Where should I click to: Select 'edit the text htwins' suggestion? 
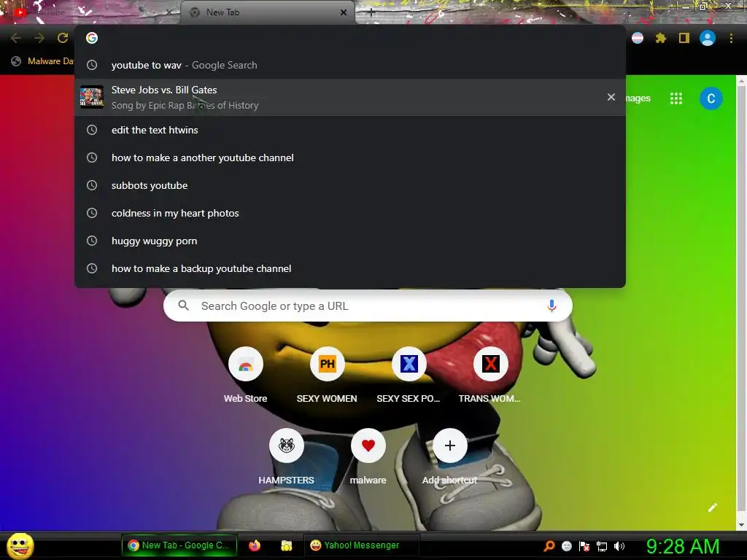(x=350, y=130)
